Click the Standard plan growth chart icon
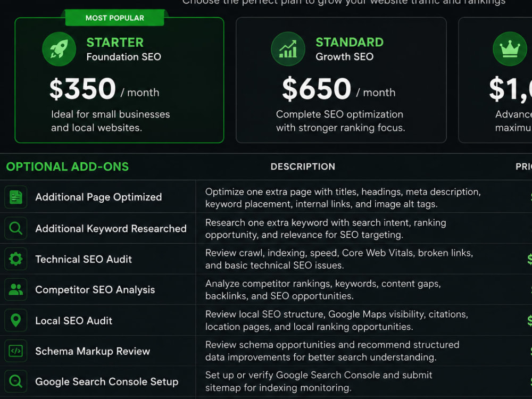The width and height of the screenshot is (532, 399). [x=288, y=49]
